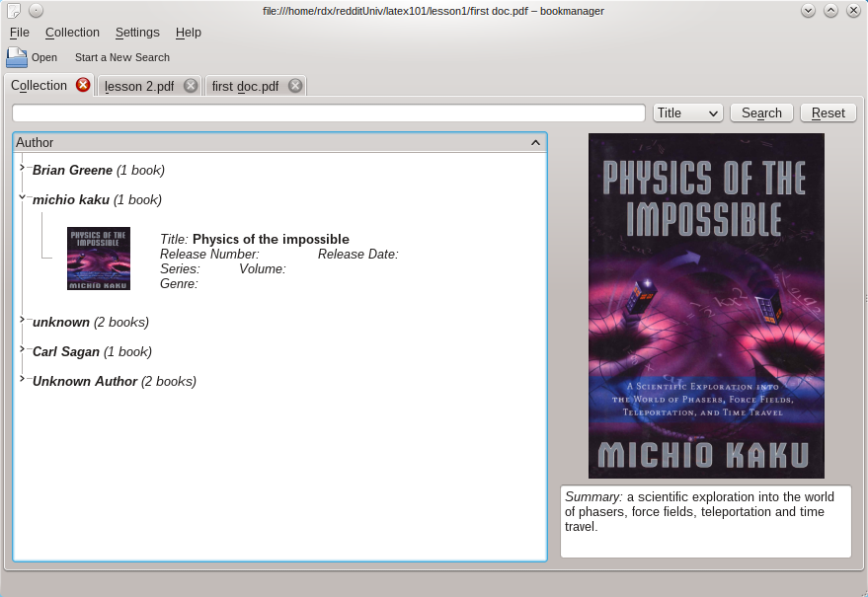Expand the Unknown Author (2 books) node
Viewport: 868px width, 597px height.
tap(22, 378)
